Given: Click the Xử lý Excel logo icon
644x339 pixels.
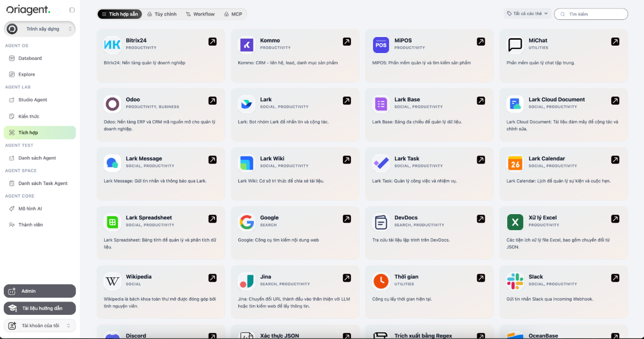Looking at the screenshot, I should pyautogui.click(x=515, y=222).
